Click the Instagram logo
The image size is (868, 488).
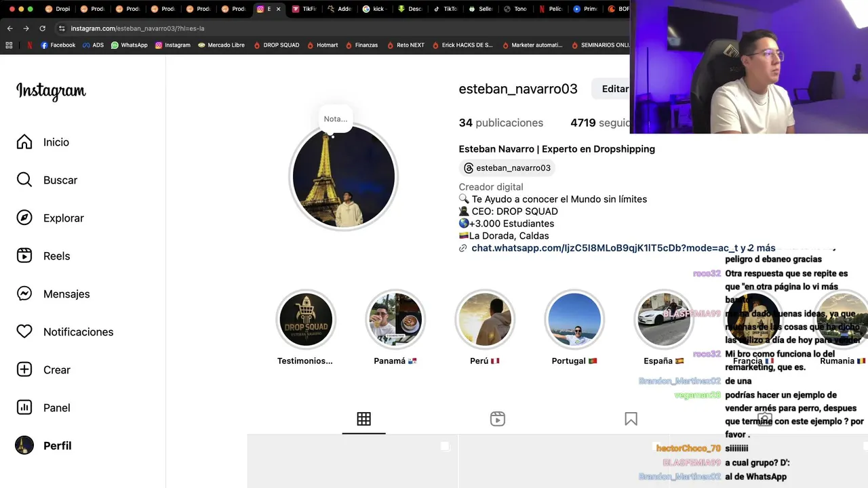[x=51, y=91]
